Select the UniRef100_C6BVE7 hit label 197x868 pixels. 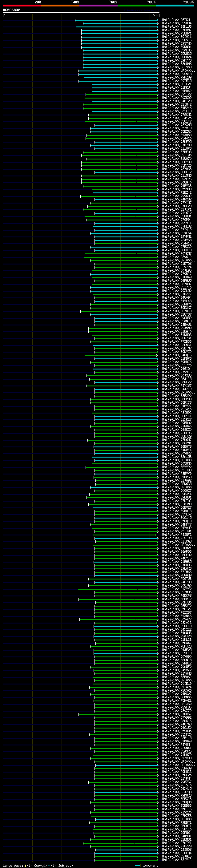pyautogui.click(x=176, y=507)
